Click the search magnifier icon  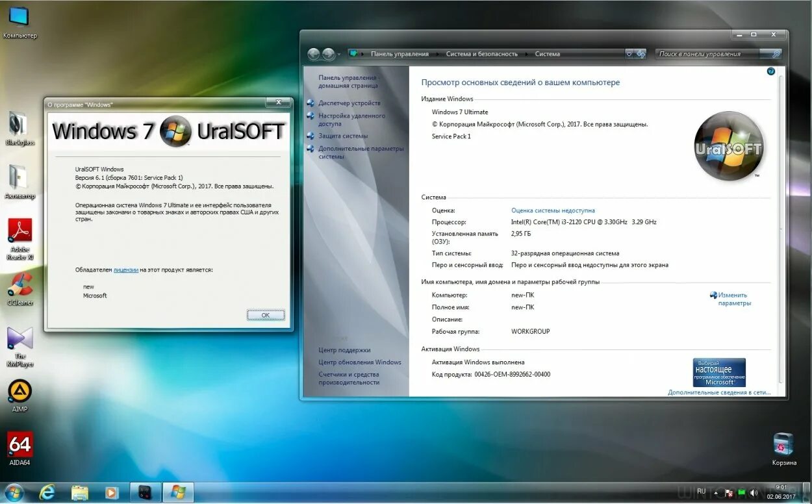(776, 54)
